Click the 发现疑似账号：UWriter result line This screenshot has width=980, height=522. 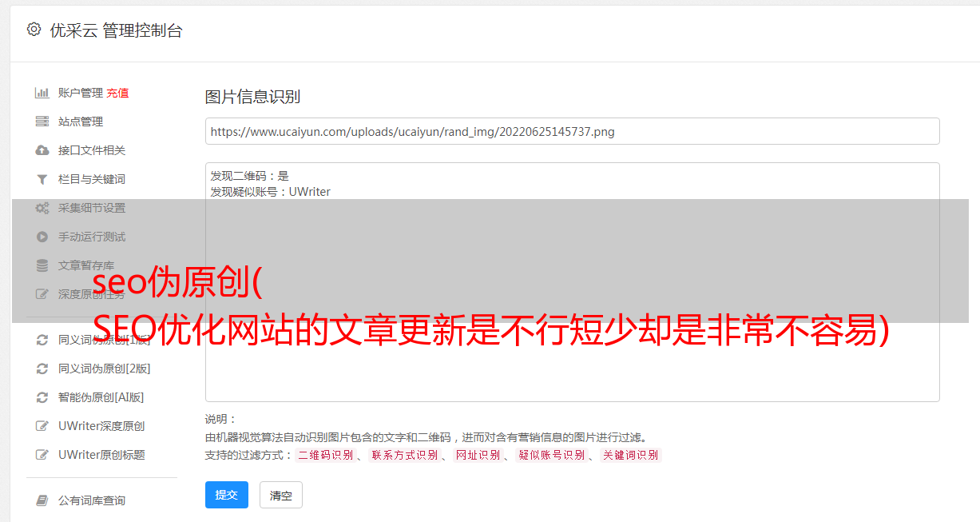(271, 192)
